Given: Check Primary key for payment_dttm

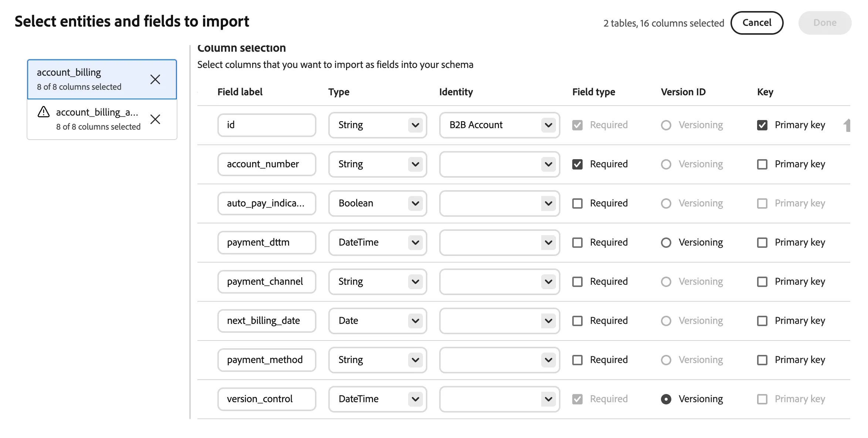Looking at the screenshot, I should (x=762, y=243).
